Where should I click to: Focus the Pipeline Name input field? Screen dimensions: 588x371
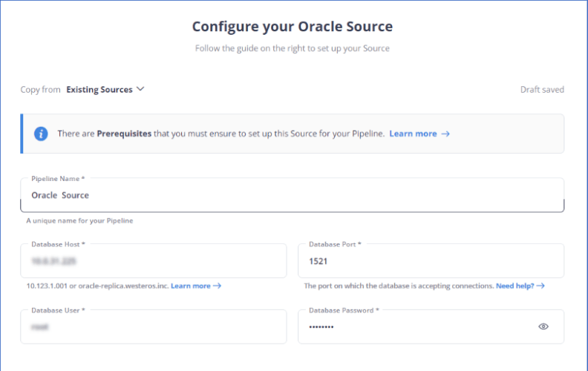292,195
